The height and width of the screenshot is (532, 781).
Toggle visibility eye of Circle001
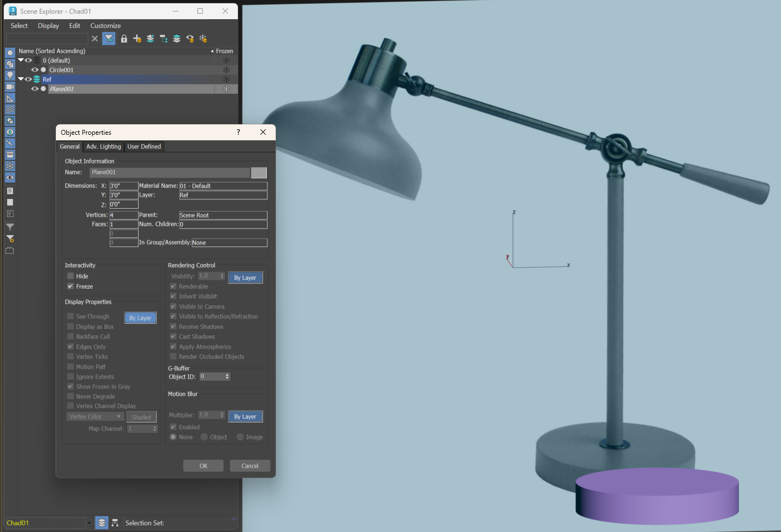(35, 70)
